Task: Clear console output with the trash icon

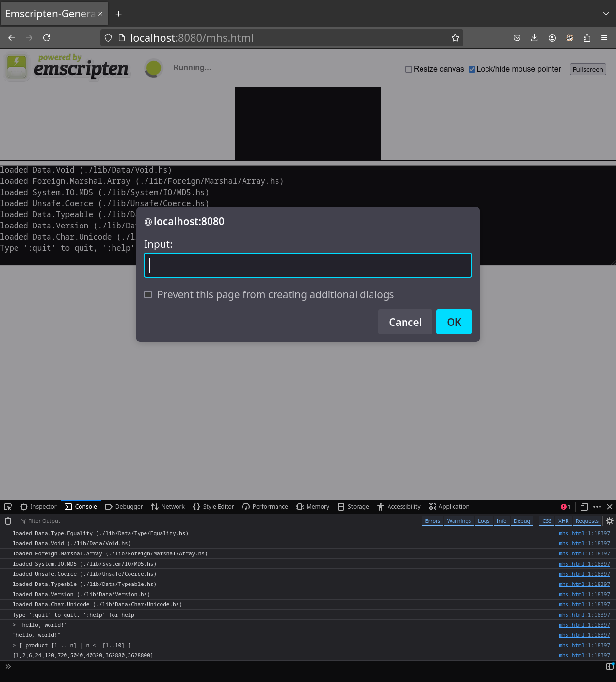Action: point(8,521)
